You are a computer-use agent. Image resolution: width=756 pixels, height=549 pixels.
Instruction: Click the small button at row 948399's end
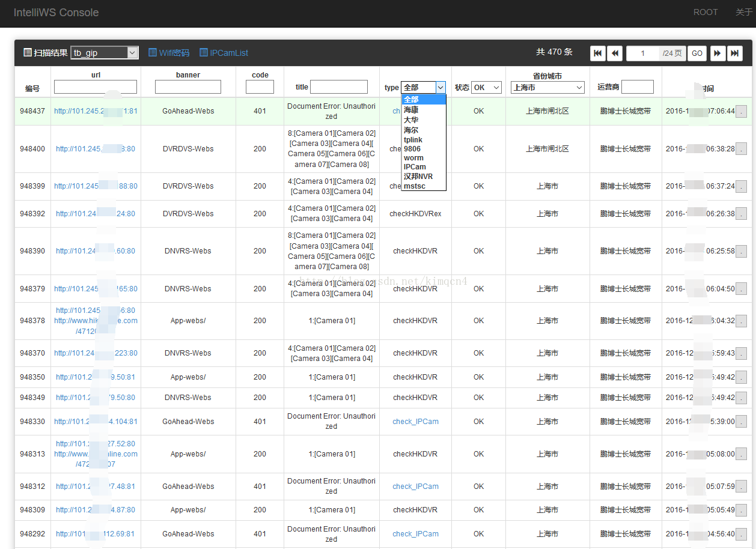click(741, 186)
